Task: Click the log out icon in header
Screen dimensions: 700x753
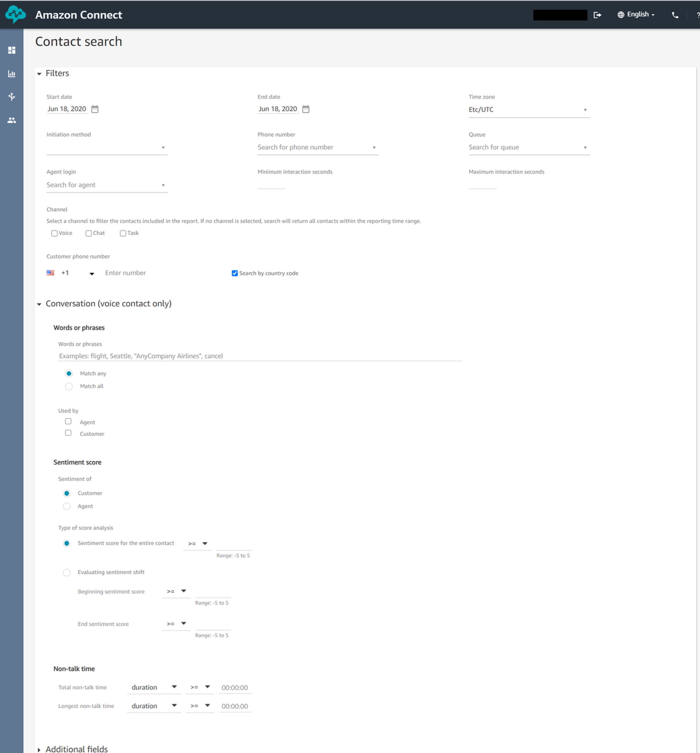Action: [597, 15]
